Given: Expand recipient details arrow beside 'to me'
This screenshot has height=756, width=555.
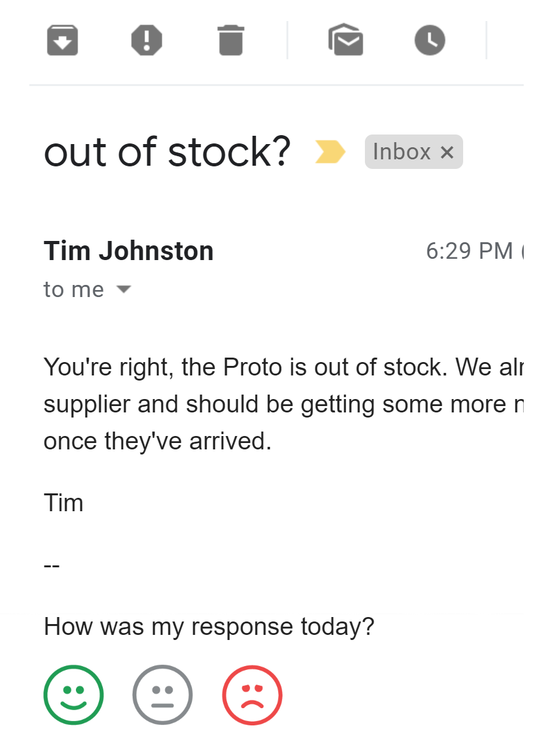Looking at the screenshot, I should click(123, 289).
